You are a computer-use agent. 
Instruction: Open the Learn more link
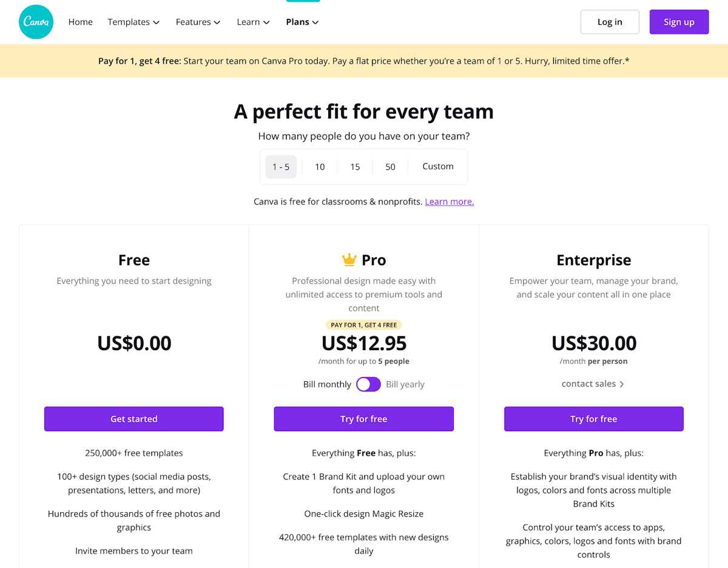pyautogui.click(x=450, y=201)
